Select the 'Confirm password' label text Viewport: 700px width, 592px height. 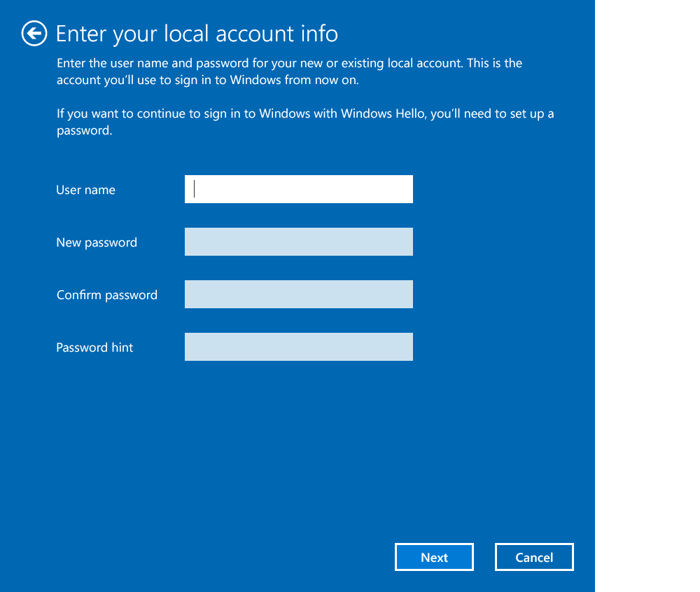pos(106,295)
